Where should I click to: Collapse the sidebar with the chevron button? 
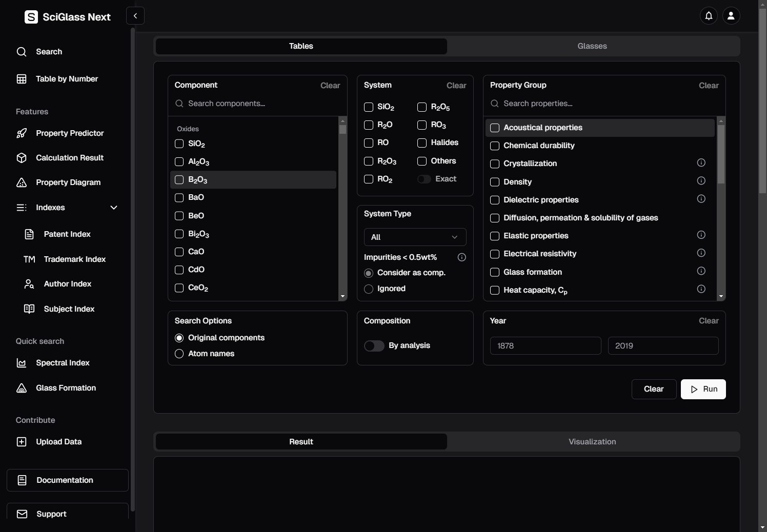click(135, 16)
